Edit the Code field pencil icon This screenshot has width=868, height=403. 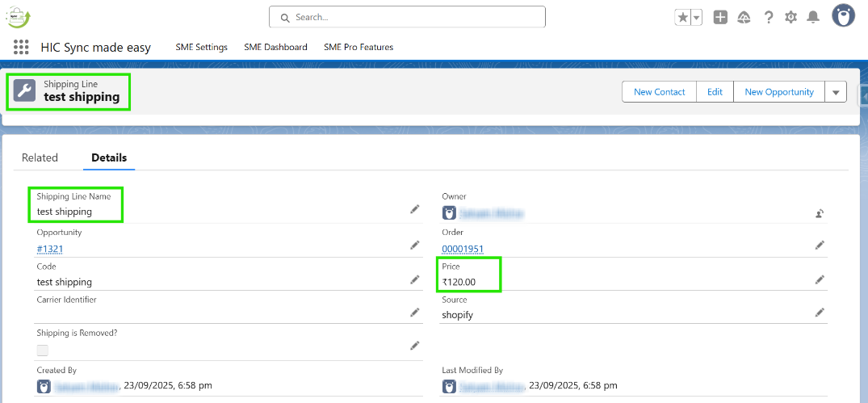pos(415,279)
